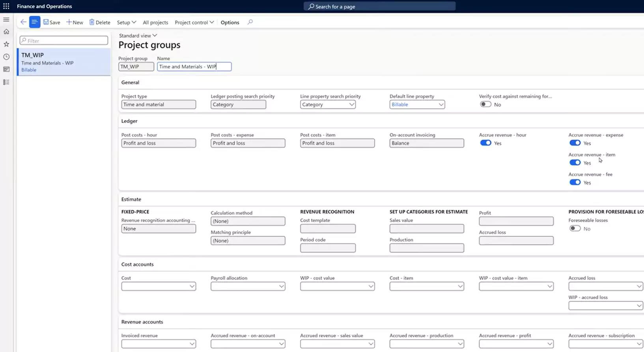Click the Delete button

pyautogui.click(x=100, y=22)
